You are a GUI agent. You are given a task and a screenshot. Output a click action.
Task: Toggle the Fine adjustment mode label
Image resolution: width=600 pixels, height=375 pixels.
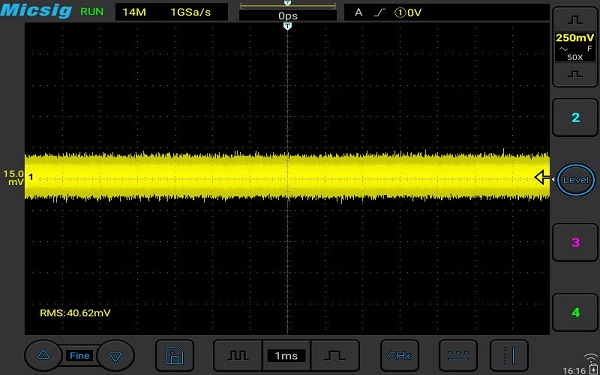click(x=79, y=356)
